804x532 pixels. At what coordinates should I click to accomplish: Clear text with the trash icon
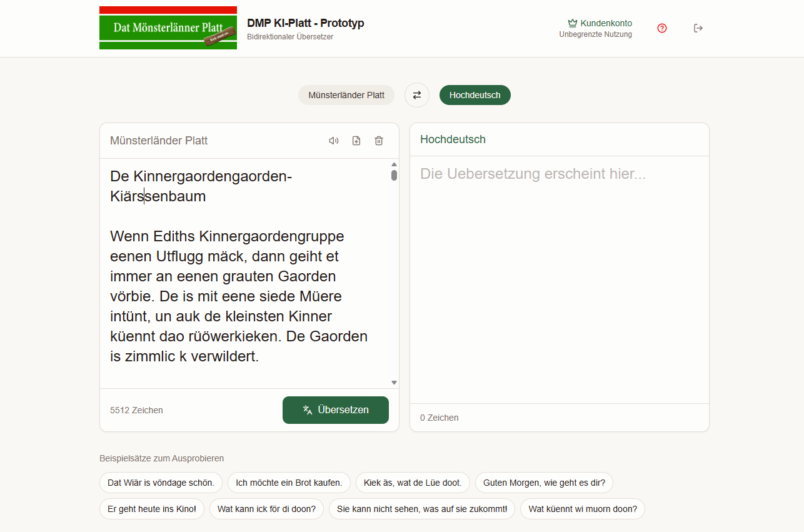[379, 141]
